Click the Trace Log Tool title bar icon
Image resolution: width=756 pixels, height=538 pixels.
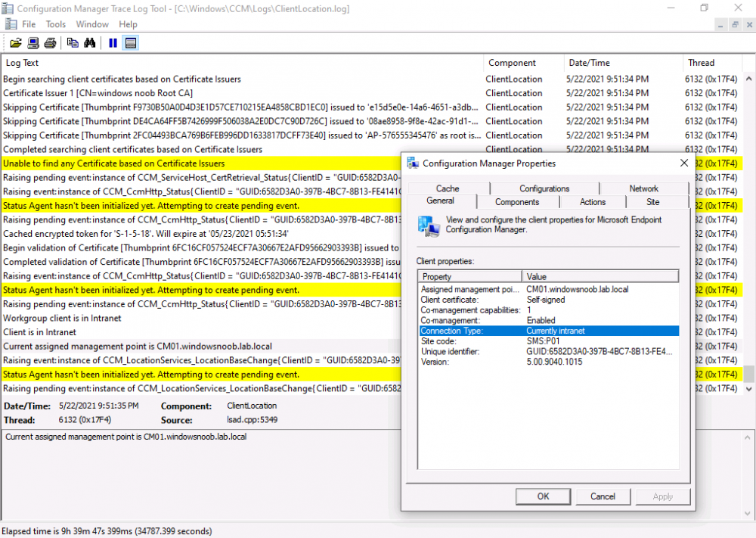pos(8,8)
